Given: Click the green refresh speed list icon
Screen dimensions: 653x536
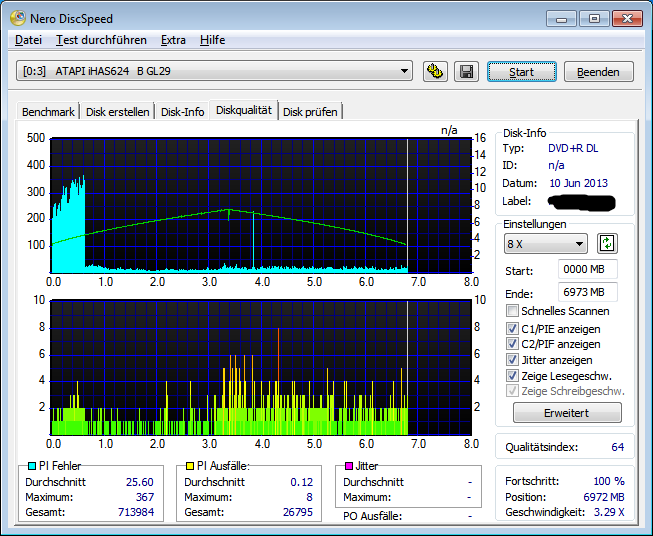Looking at the screenshot, I should pos(607,244).
